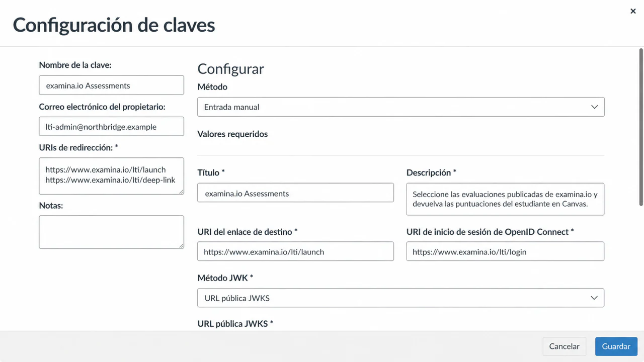Open the Método JWK dropdown
Viewport: 644px width, 362px height.
tap(401, 298)
